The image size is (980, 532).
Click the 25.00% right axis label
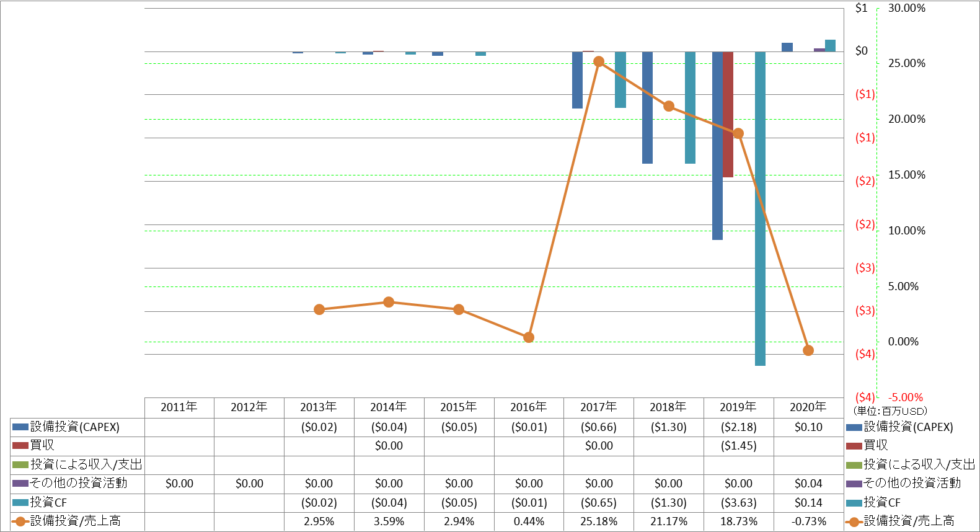(x=906, y=63)
